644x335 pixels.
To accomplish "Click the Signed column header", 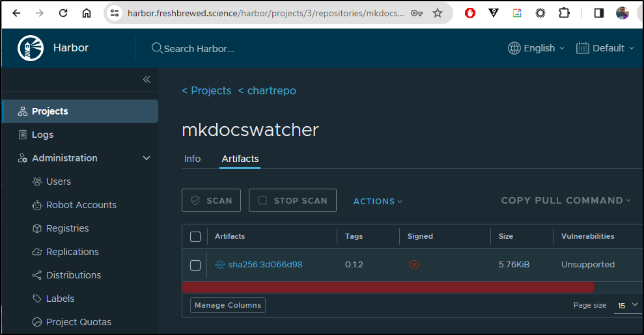I will (x=420, y=236).
